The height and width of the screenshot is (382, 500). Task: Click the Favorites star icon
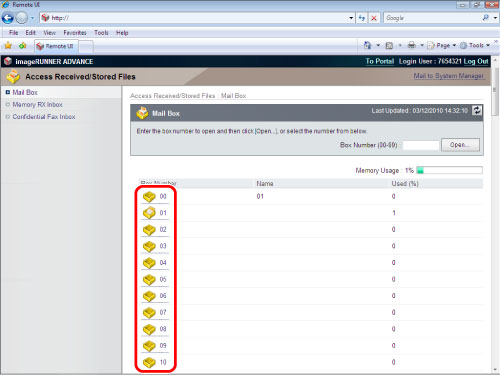[x=8, y=46]
